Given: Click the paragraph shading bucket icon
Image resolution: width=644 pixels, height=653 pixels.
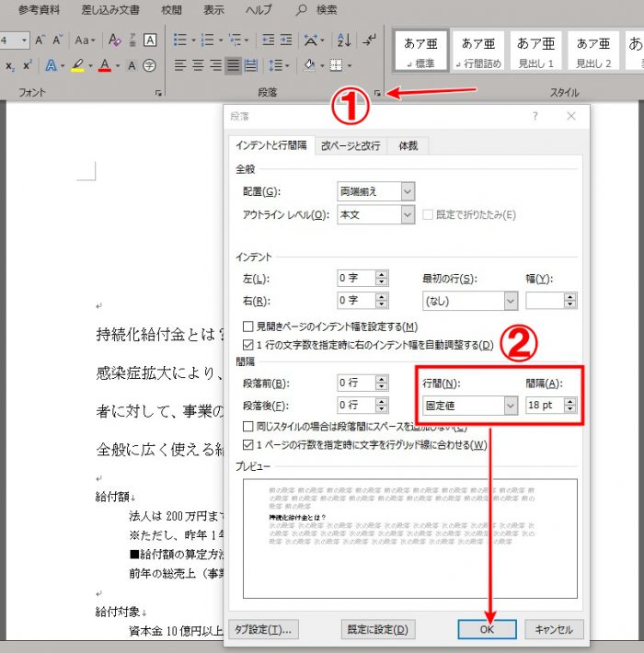Looking at the screenshot, I should pyautogui.click(x=309, y=65).
